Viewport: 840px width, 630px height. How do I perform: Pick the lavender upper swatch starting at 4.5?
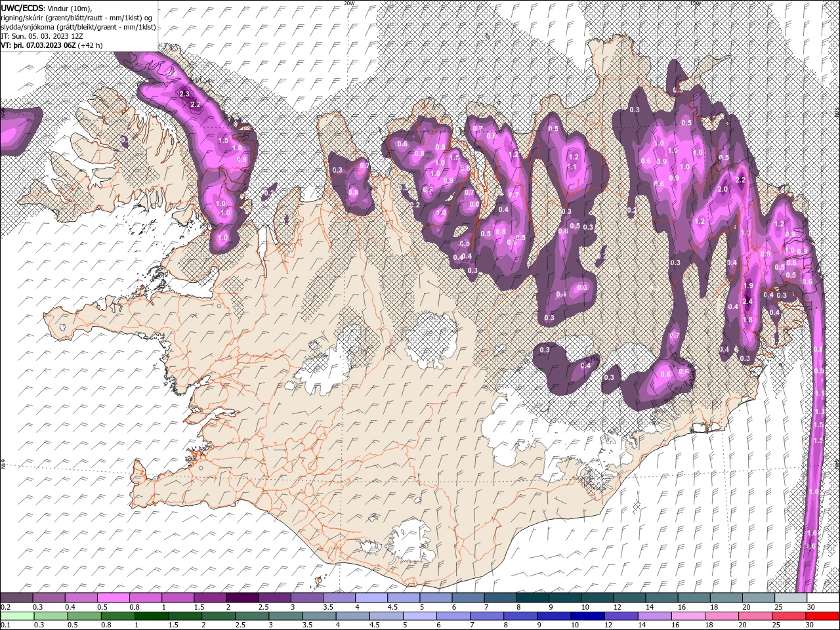click(404, 598)
